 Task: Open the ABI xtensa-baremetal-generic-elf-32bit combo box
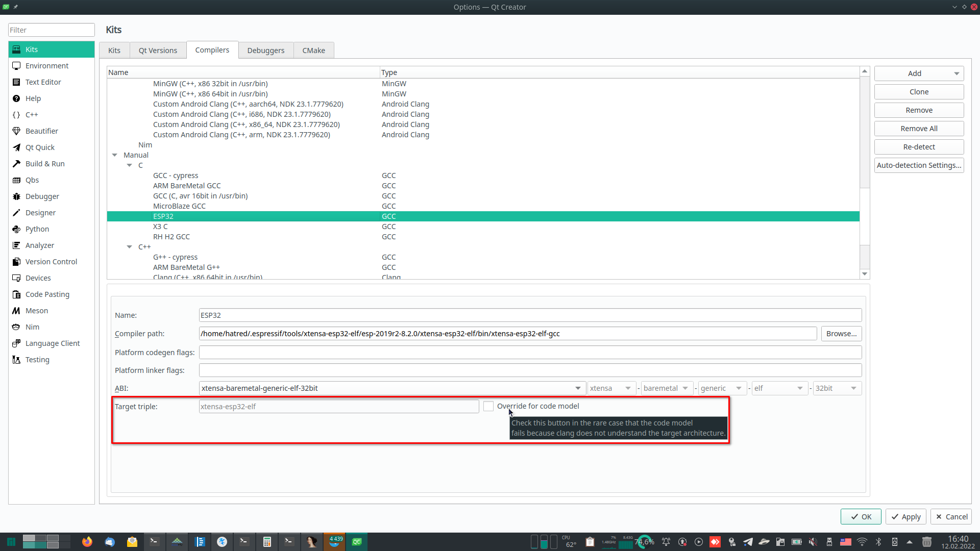pos(392,388)
